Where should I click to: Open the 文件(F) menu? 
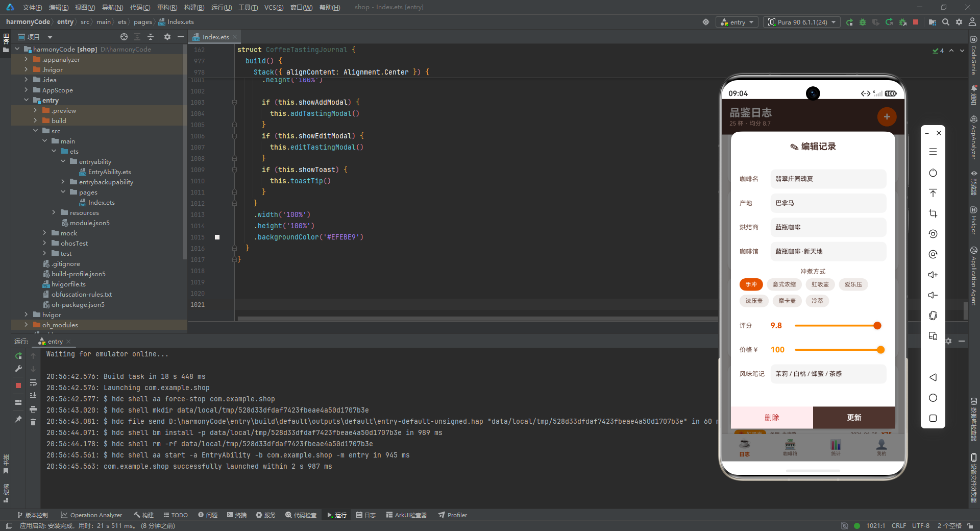32,7
